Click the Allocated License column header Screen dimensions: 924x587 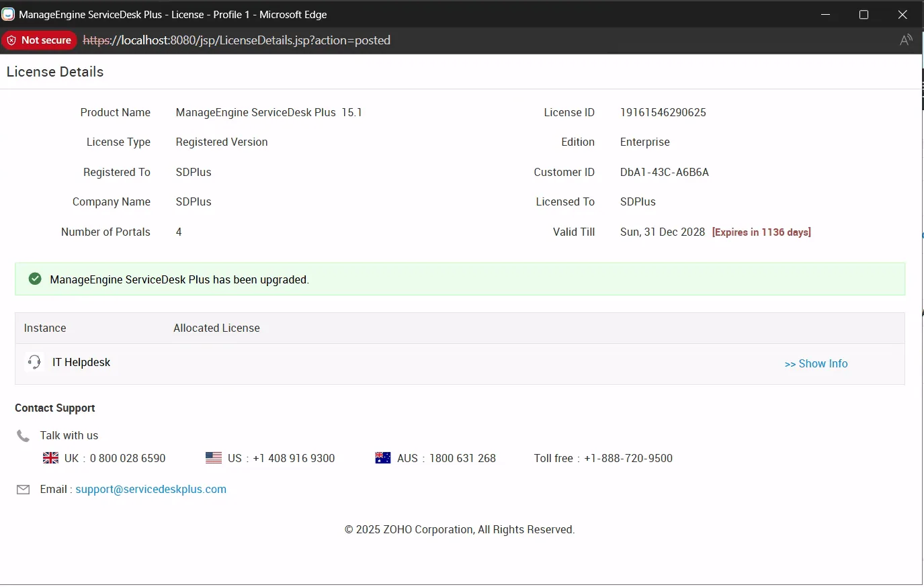point(216,328)
